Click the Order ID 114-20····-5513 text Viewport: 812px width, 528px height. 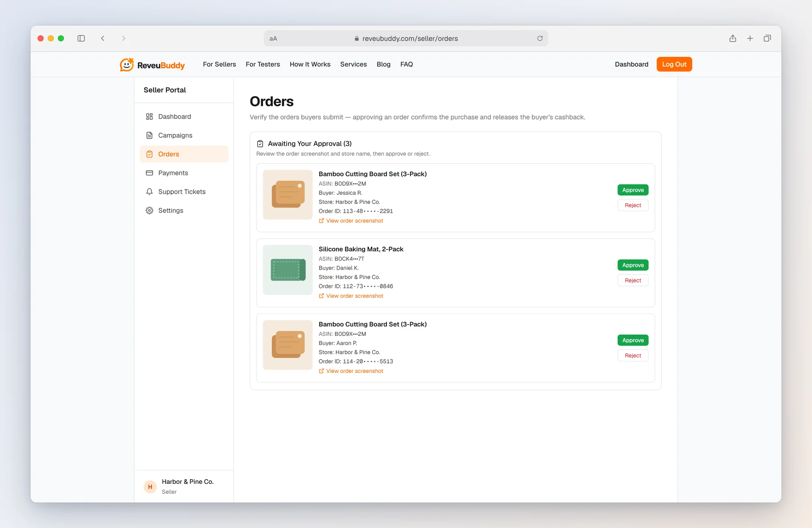[x=356, y=361]
